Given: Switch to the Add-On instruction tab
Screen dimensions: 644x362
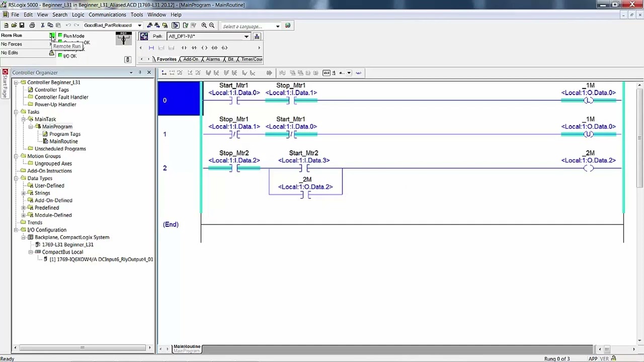Looking at the screenshot, I should click(x=191, y=59).
